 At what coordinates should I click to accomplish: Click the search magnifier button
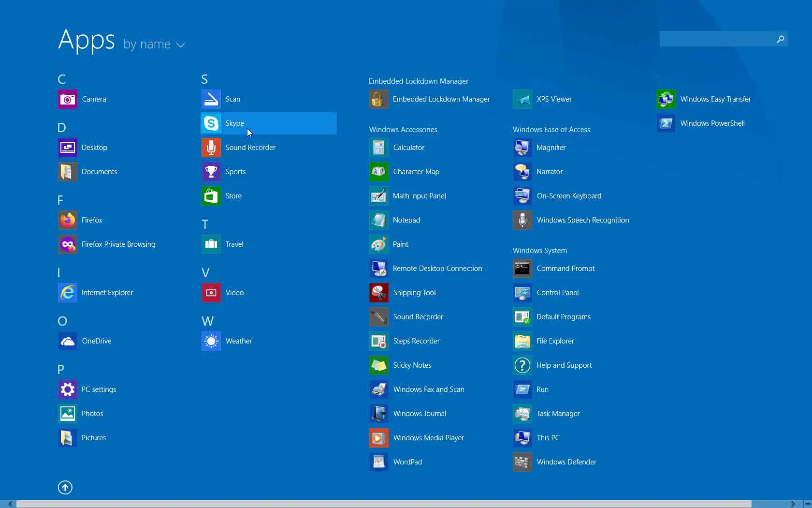780,39
